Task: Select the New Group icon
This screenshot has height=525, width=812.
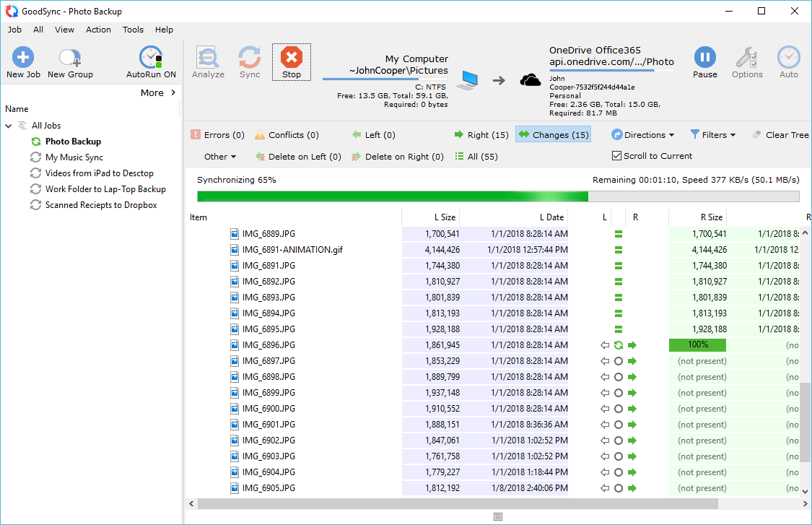Action: pyautogui.click(x=69, y=62)
